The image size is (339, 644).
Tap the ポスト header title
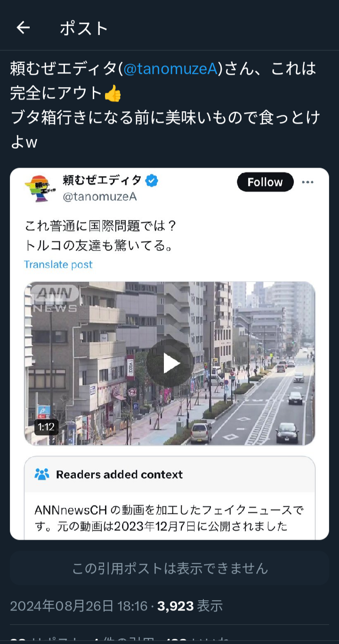(x=84, y=28)
